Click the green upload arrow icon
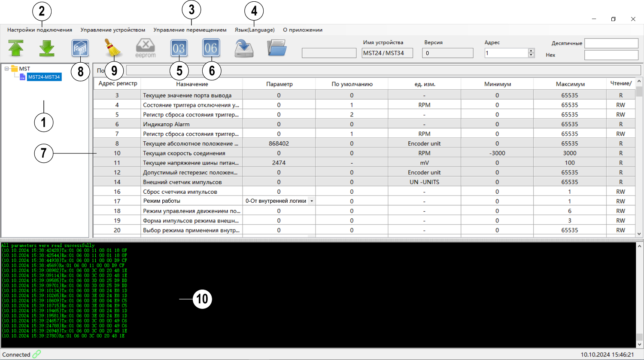644x360 pixels. (x=16, y=48)
